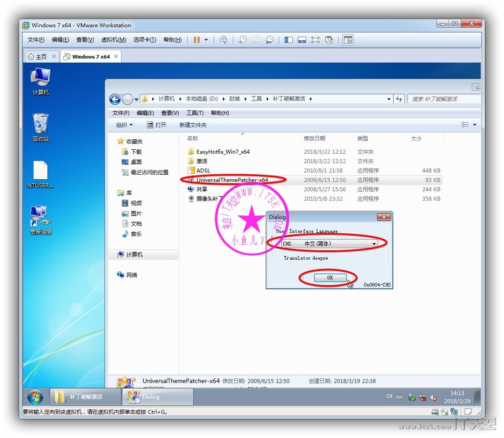Open the 工具(T) menu in Explorer
Image resolution: width=504 pixels, height=438 pixels.
(195, 113)
